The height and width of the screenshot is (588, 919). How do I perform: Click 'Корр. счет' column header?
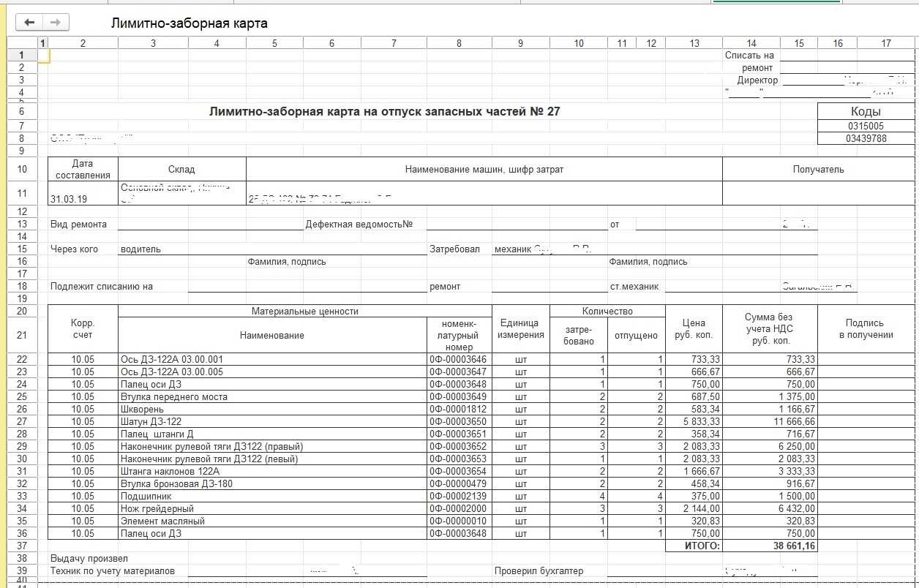point(83,328)
